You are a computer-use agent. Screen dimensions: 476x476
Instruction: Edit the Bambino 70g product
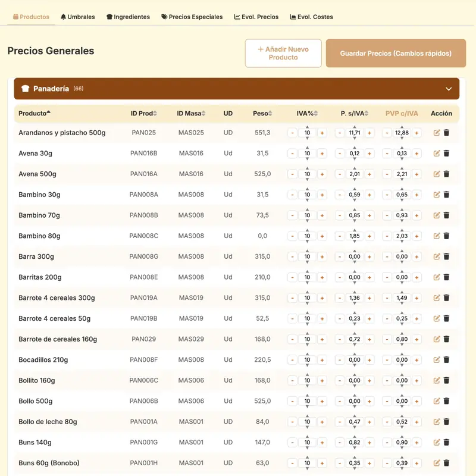(437, 215)
